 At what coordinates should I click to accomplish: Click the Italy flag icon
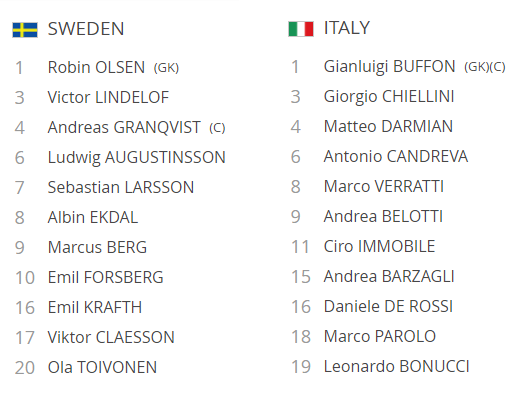(301, 29)
